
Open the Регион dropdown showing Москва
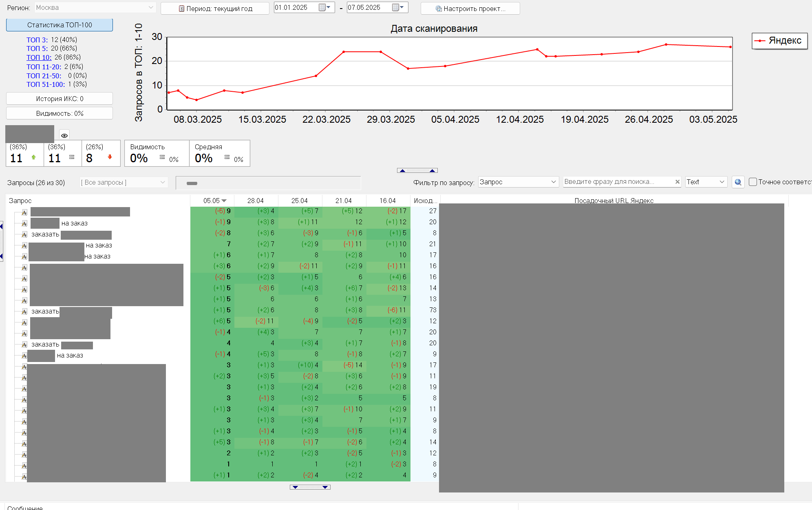pyautogui.click(x=95, y=7)
